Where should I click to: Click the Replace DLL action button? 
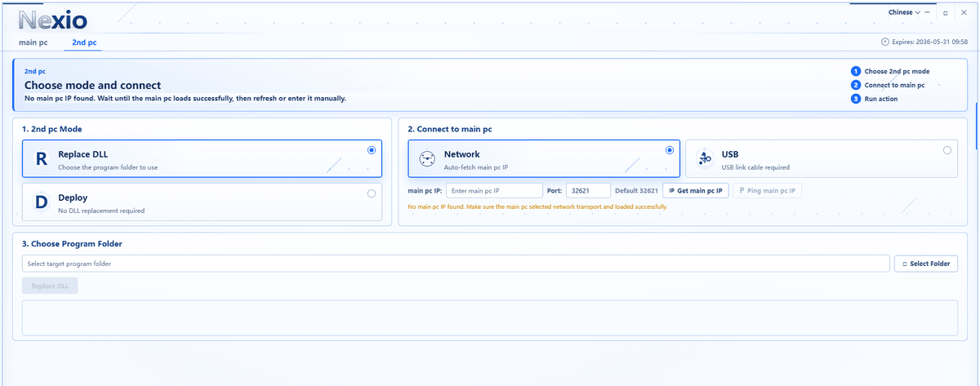pyautogui.click(x=50, y=286)
